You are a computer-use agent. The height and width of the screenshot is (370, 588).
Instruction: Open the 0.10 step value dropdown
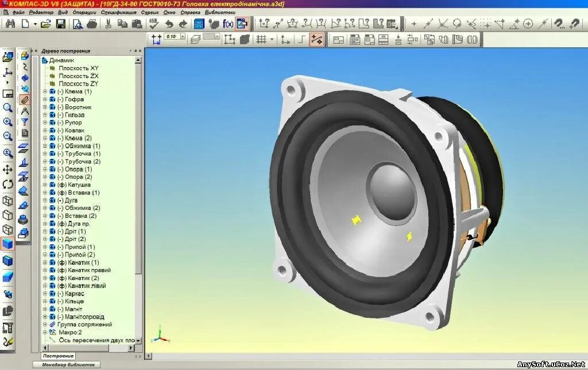tap(183, 36)
